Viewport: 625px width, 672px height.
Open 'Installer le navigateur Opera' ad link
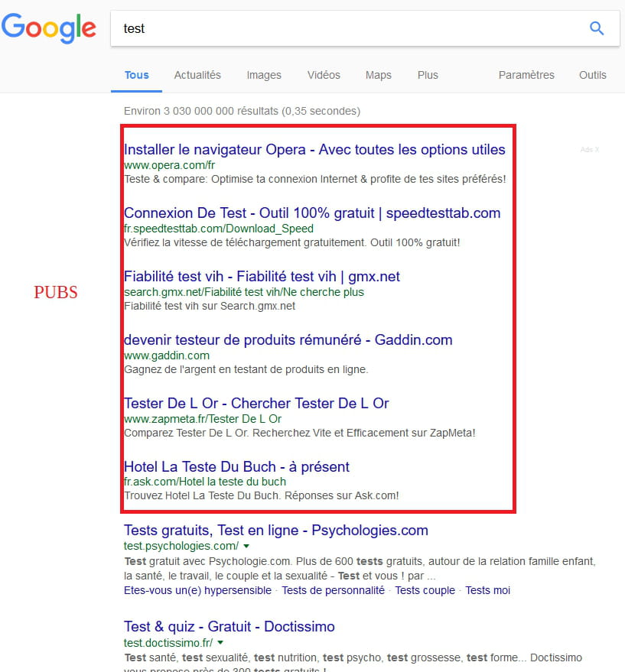point(314,150)
